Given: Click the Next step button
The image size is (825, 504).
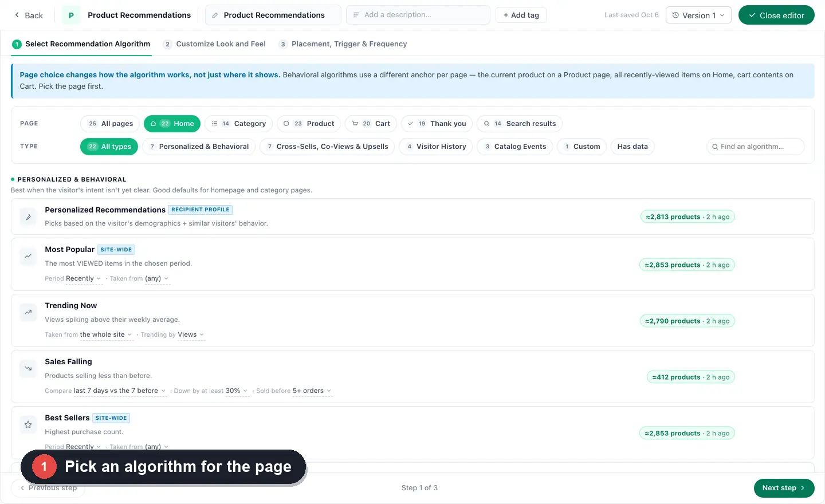Looking at the screenshot, I should coord(784,488).
